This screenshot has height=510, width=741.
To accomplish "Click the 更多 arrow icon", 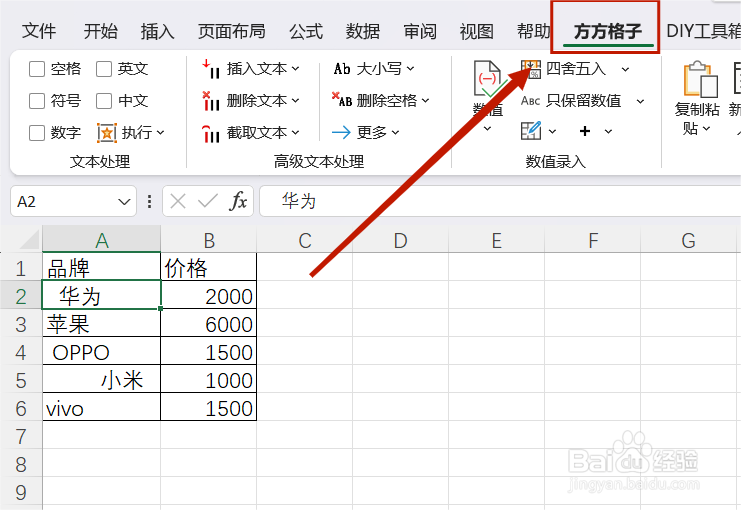I will pyautogui.click(x=341, y=132).
